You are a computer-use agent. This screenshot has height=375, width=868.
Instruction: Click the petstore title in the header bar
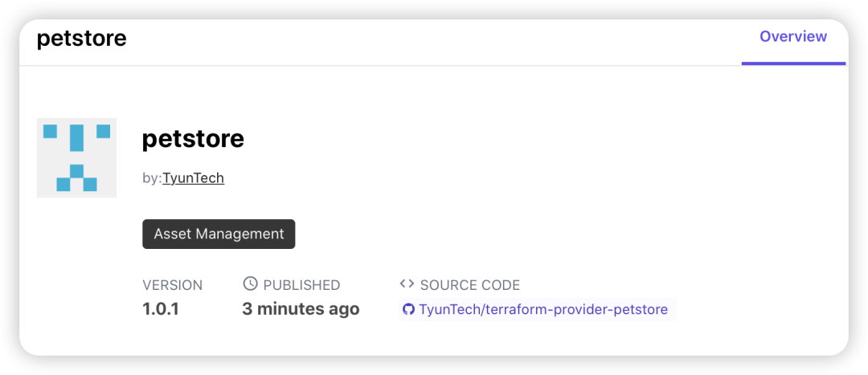[82, 39]
